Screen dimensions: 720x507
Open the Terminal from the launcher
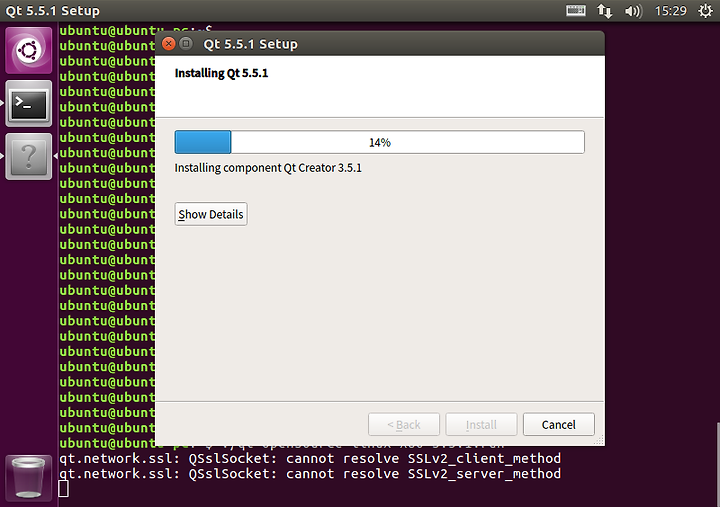coord(28,103)
